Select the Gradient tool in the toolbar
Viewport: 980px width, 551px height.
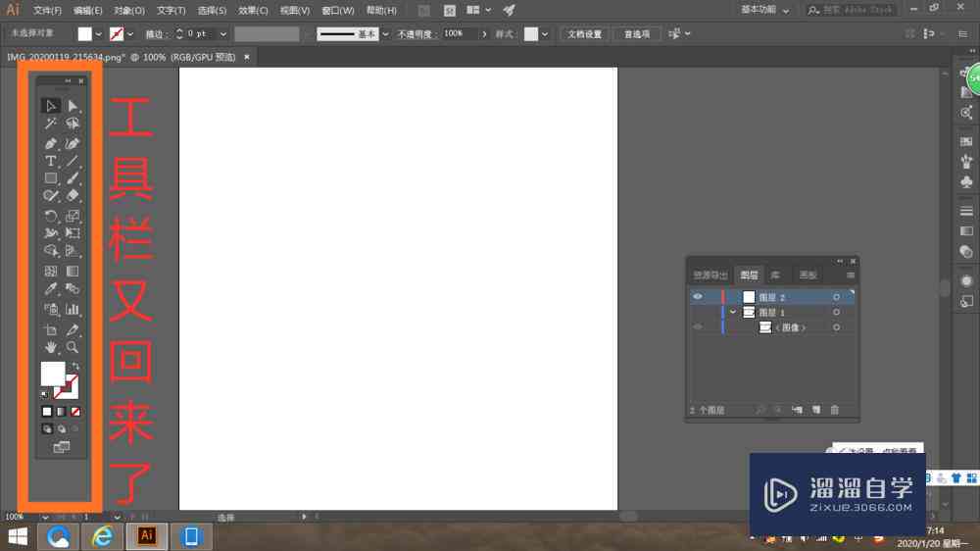click(x=73, y=272)
